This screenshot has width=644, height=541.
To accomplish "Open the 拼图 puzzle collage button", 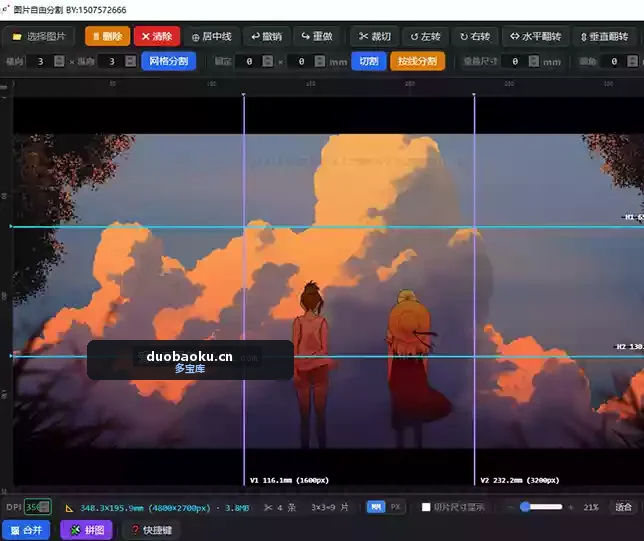I will (x=86, y=530).
